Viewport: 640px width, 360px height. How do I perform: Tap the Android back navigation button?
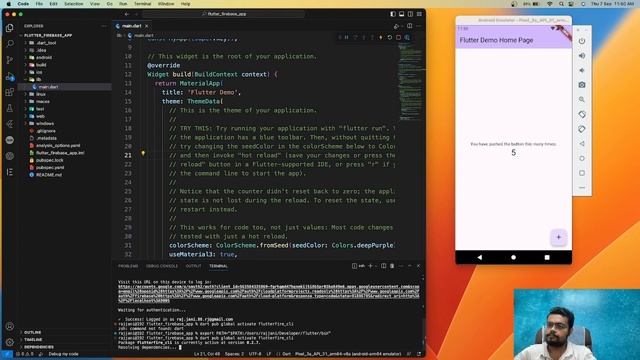(x=480, y=258)
